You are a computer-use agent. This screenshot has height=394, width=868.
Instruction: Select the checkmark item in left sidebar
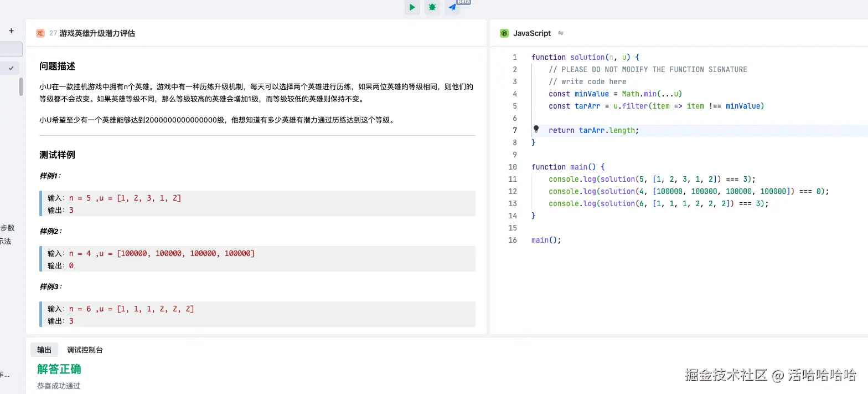point(11,68)
